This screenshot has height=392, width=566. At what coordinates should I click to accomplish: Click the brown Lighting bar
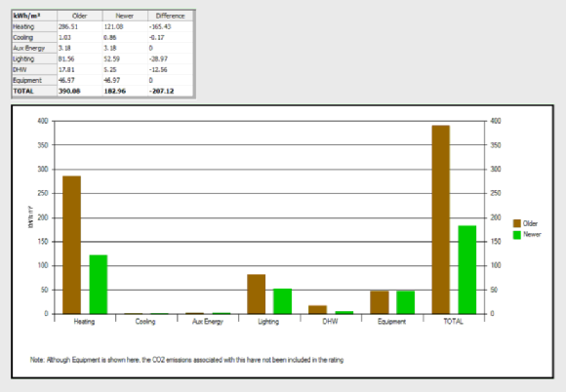(257, 294)
